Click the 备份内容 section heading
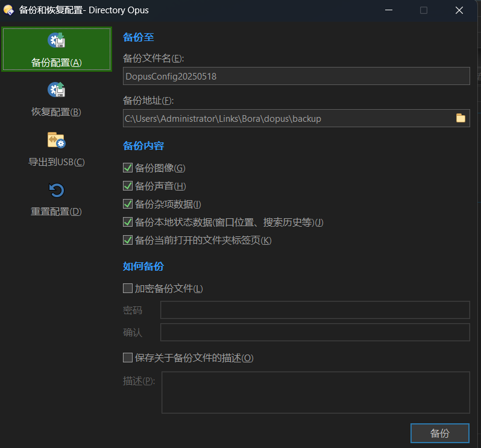The width and height of the screenshot is (481, 448). click(143, 146)
